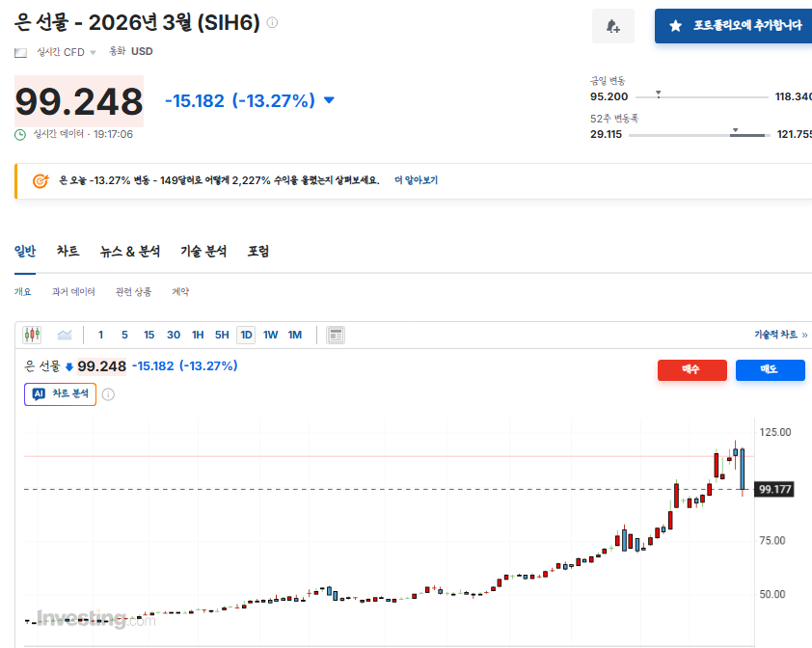Switch to the area chart type icon
812x648 pixels.
click(x=65, y=335)
